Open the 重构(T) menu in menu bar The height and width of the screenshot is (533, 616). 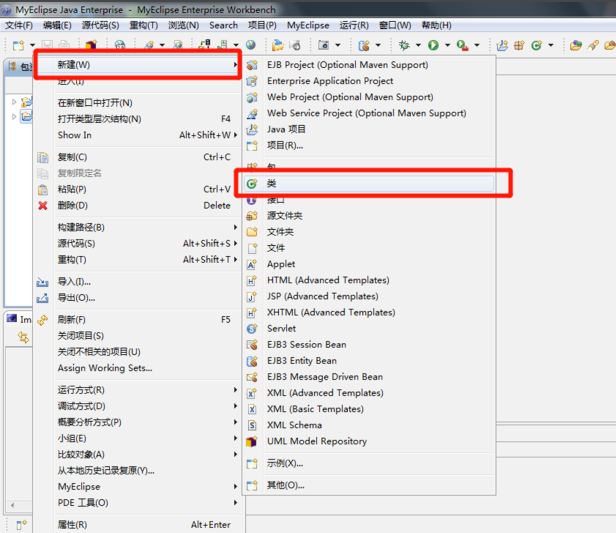point(144,26)
